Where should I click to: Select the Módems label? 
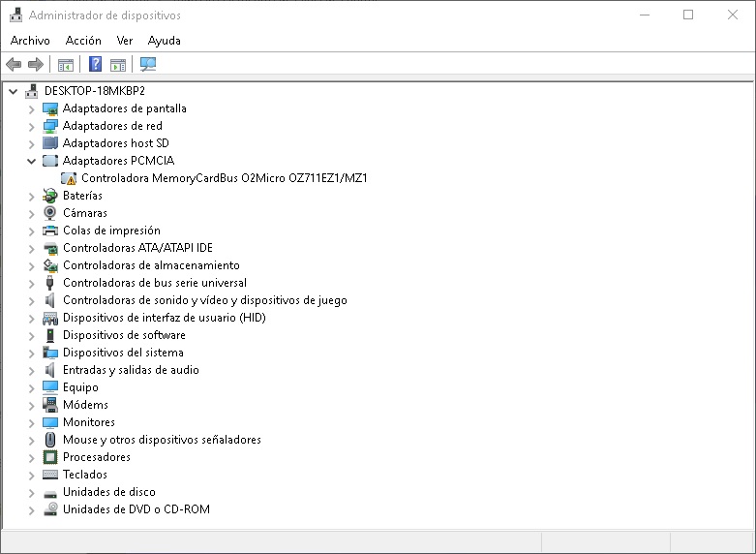coord(85,405)
